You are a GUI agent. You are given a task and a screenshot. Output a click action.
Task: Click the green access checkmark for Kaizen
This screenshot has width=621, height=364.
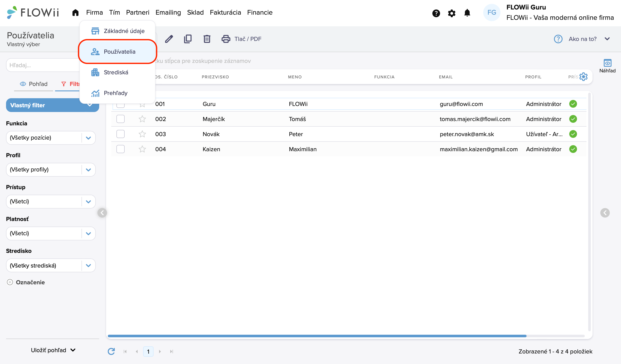(573, 149)
